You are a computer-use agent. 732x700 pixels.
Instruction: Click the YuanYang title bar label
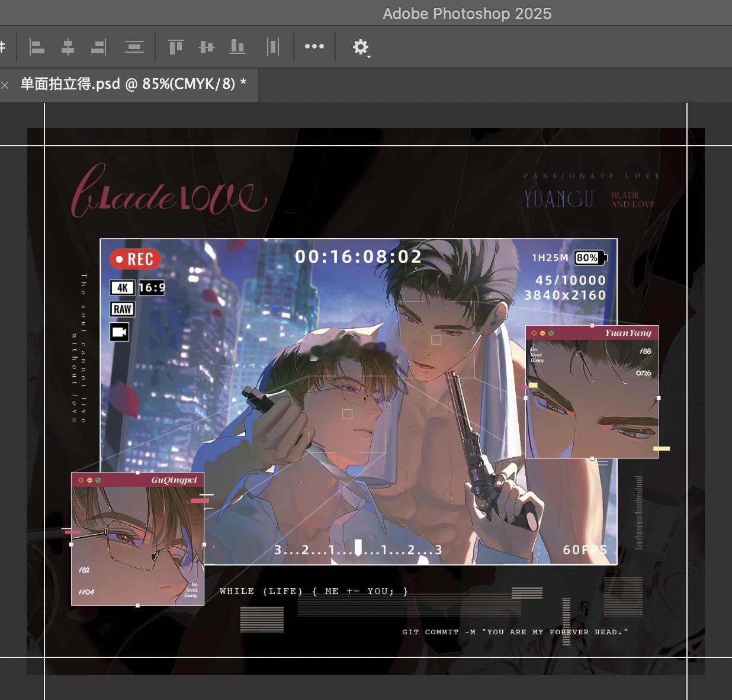(628, 333)
